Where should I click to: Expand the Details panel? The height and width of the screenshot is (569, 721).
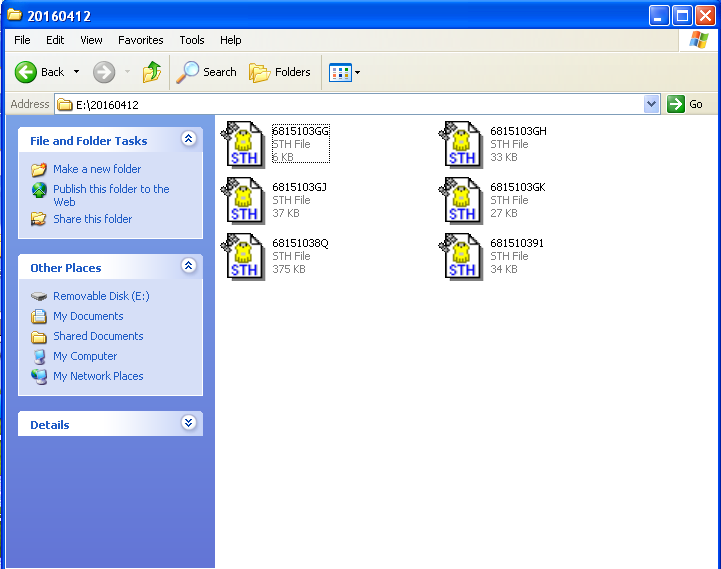pos(189,423)
